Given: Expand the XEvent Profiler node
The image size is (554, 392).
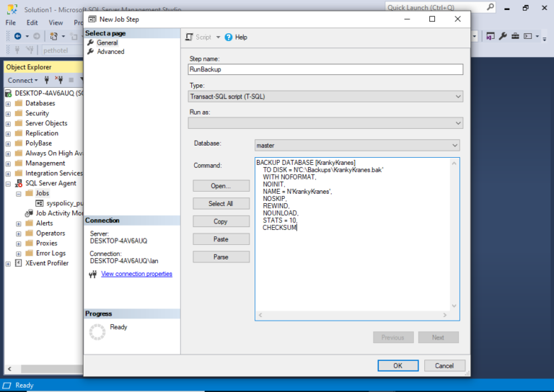Looking at the screenshot, I should [8, 264].
